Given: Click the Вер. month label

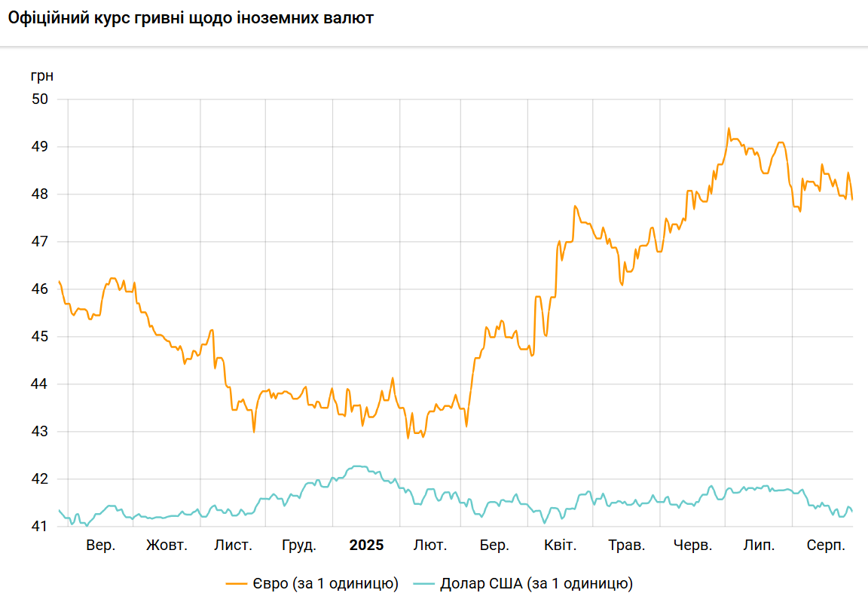Looking at the screenshot, I should 101,546.
